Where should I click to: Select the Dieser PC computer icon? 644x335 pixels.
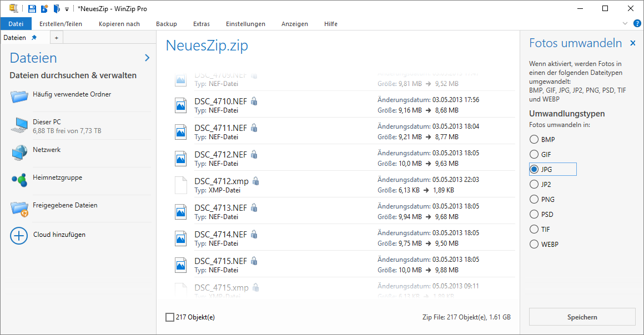coord(19,125)
